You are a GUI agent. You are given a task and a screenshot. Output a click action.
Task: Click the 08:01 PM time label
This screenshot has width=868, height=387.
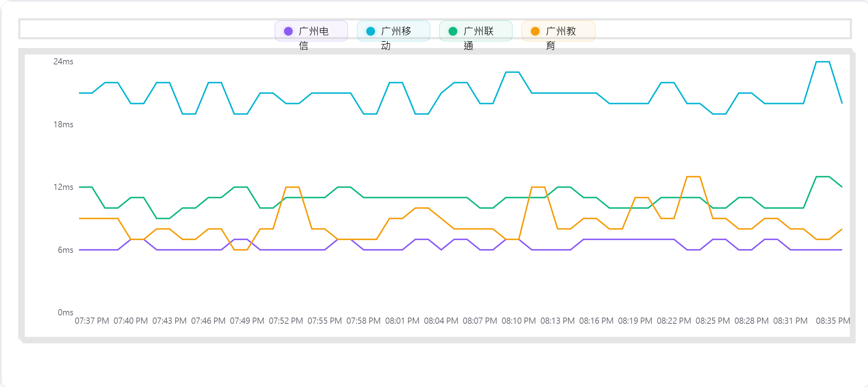(402, 321)
